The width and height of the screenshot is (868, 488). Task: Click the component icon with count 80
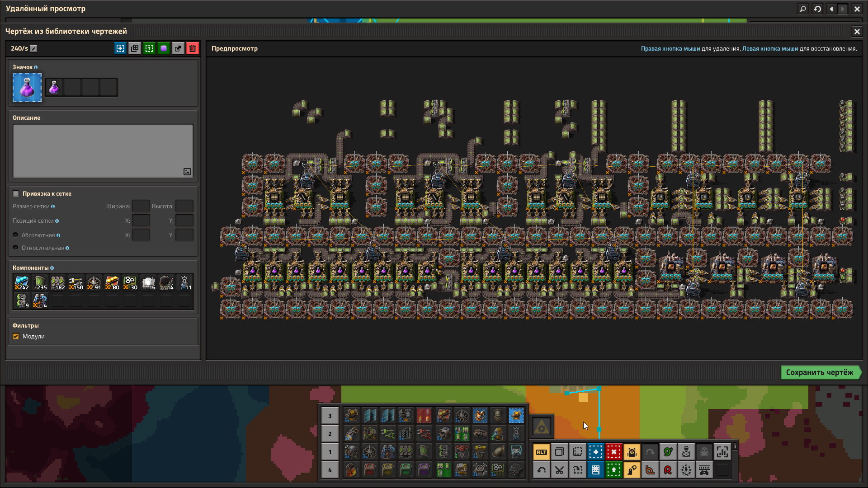112,283
